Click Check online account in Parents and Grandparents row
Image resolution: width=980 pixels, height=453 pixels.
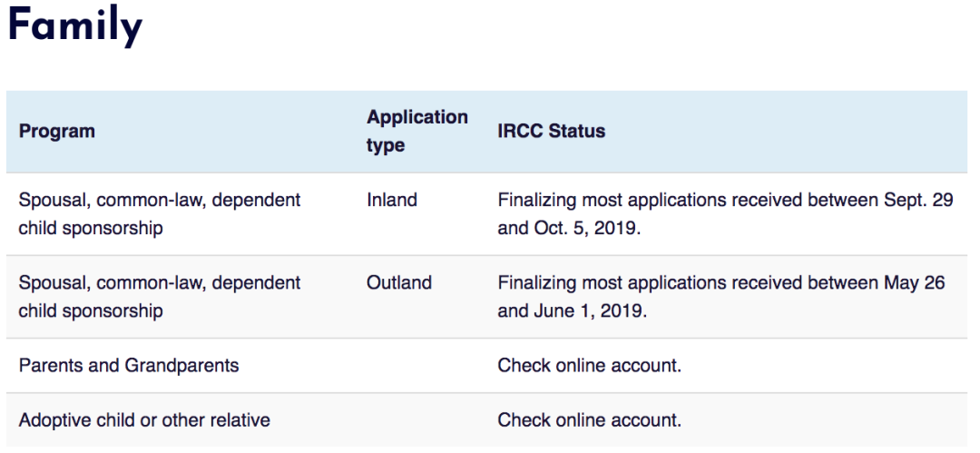click(589, 366)
